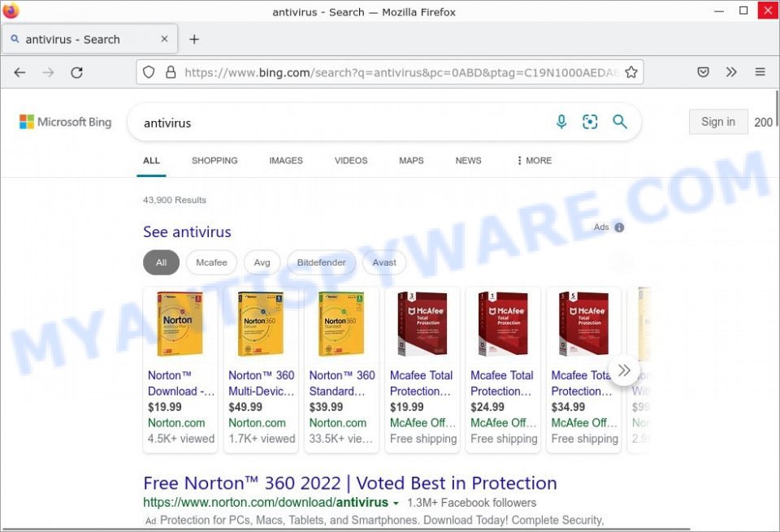This screenshot has width=780, height=532.
Task: Open the Save to Pocket icon
Action: click(x=703, y=72)
